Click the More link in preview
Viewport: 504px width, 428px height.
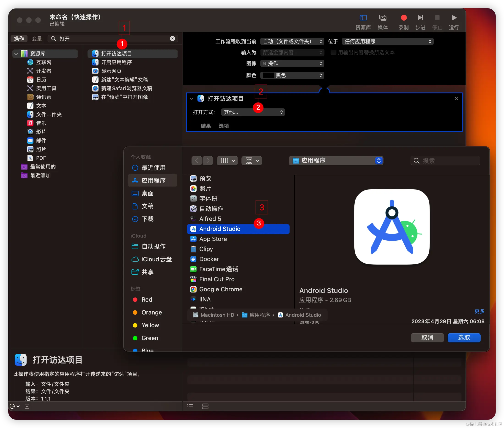pos(479,311)
